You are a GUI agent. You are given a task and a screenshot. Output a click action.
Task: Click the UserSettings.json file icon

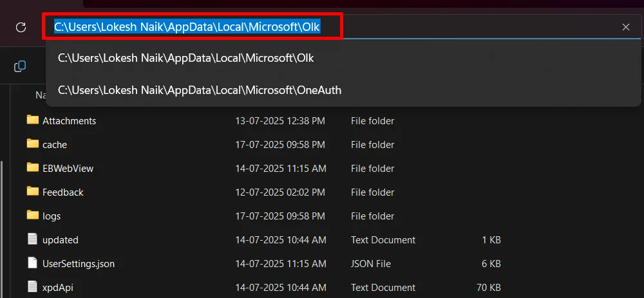tap(32, 263)
